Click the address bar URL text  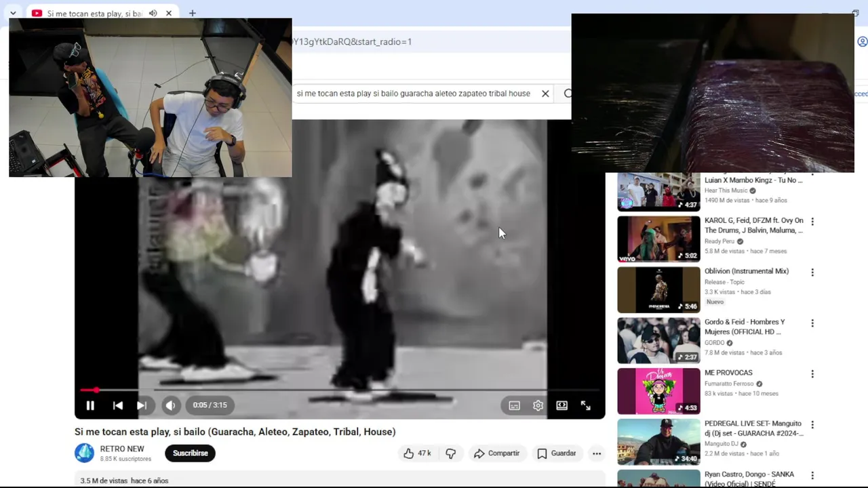click(x=351, y=42)
